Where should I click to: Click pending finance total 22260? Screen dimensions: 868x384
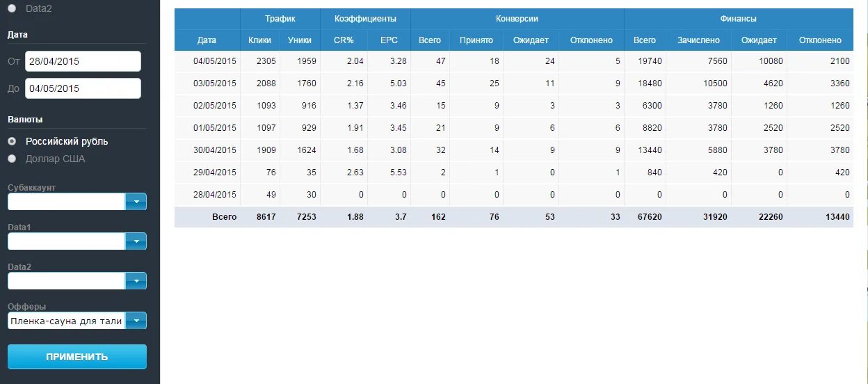(x=770, y=217)
